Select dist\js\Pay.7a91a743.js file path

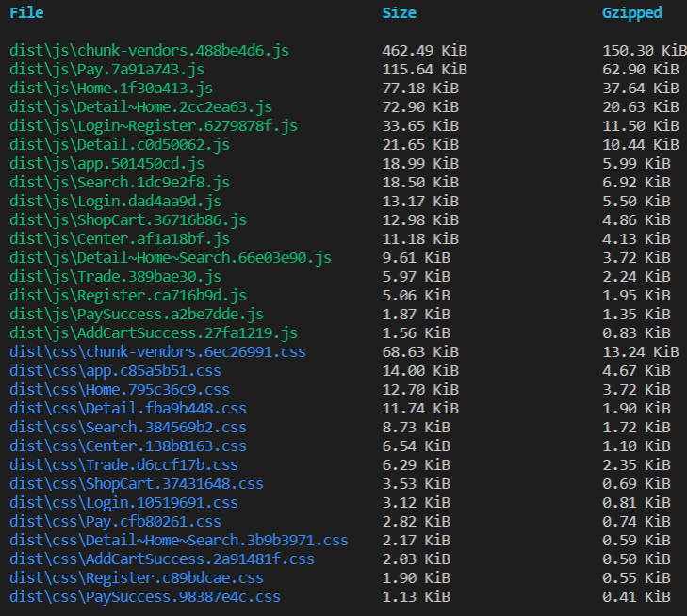coord(106,69)
